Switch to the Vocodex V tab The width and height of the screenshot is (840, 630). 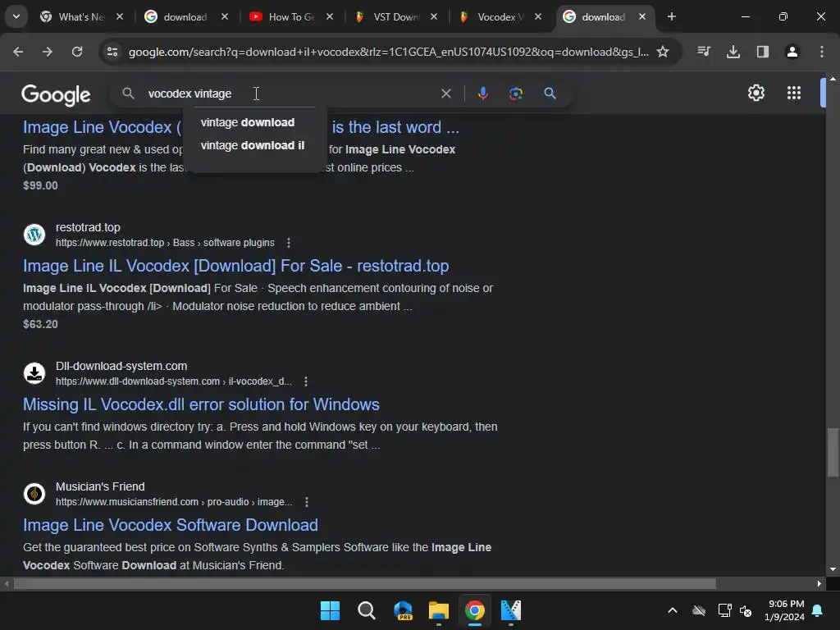coord(500,16)
